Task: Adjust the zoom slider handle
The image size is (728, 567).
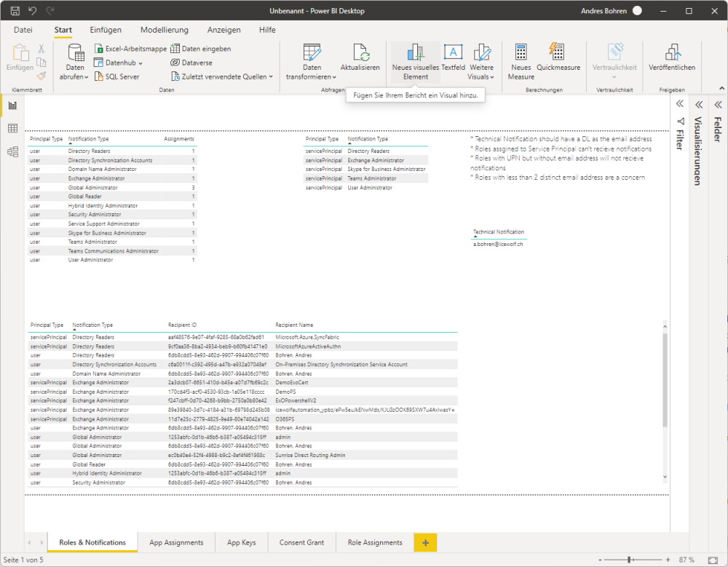Action: tap(629, 560)
